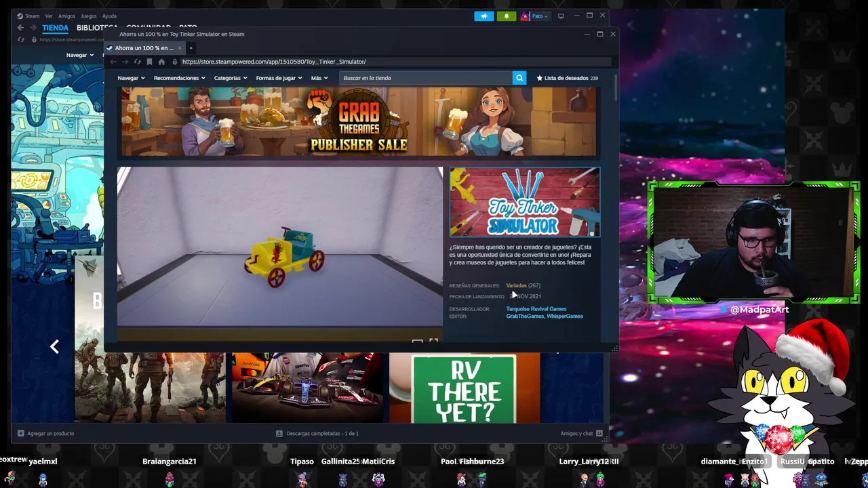Click the blue magnifier search button
The image size is (868, 488).
coord(519,78)
